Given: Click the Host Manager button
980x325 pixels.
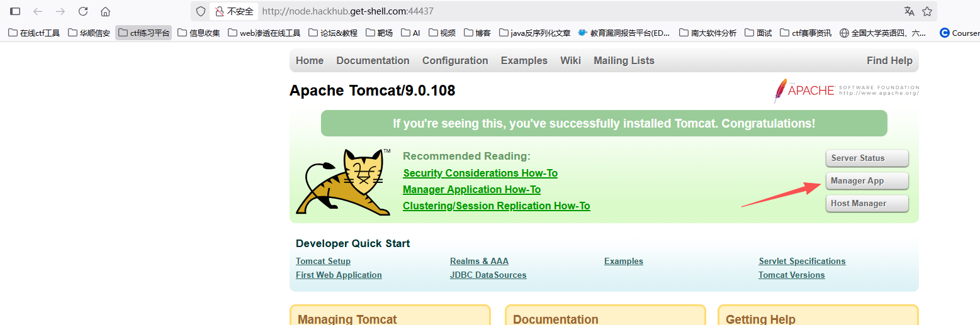Looking at the screenshot, I should point(867,203).
